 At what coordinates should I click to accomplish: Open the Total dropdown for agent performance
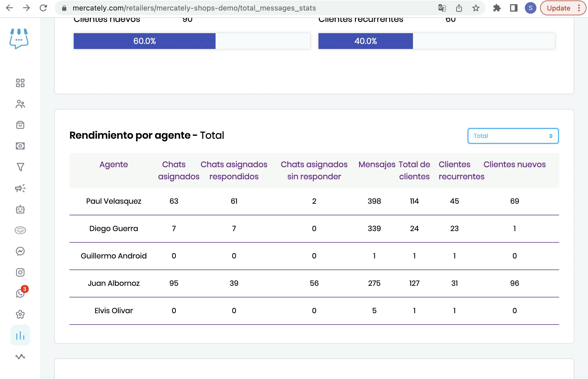pos(513,136)
